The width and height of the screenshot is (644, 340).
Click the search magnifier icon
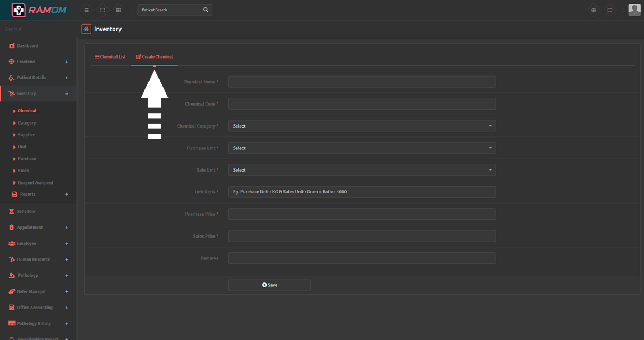tap(206, 10)
